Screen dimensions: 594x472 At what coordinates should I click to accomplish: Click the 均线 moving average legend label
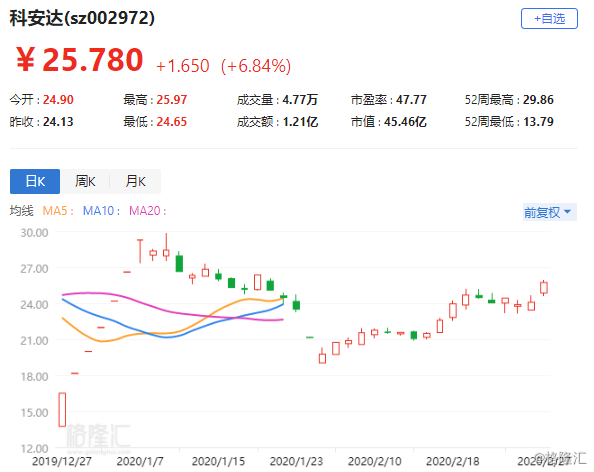(22, 211)
